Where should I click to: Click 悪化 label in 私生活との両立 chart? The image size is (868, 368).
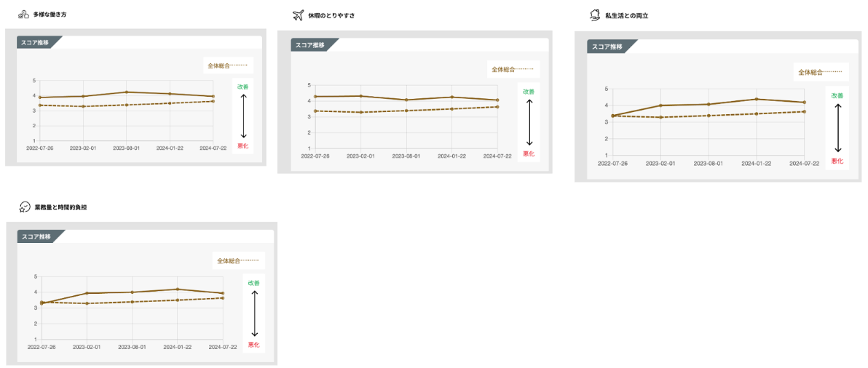pyautogui.click(x=837, y=161)
